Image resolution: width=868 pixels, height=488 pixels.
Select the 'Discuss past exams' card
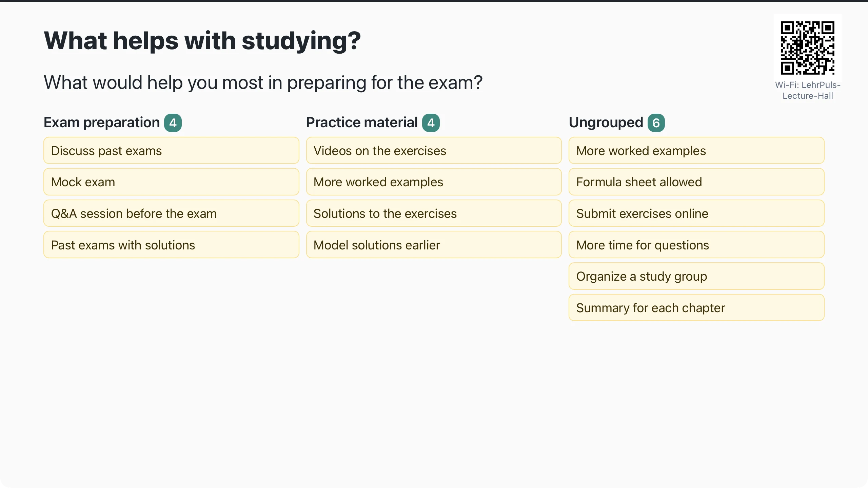[x=171, y=151]
